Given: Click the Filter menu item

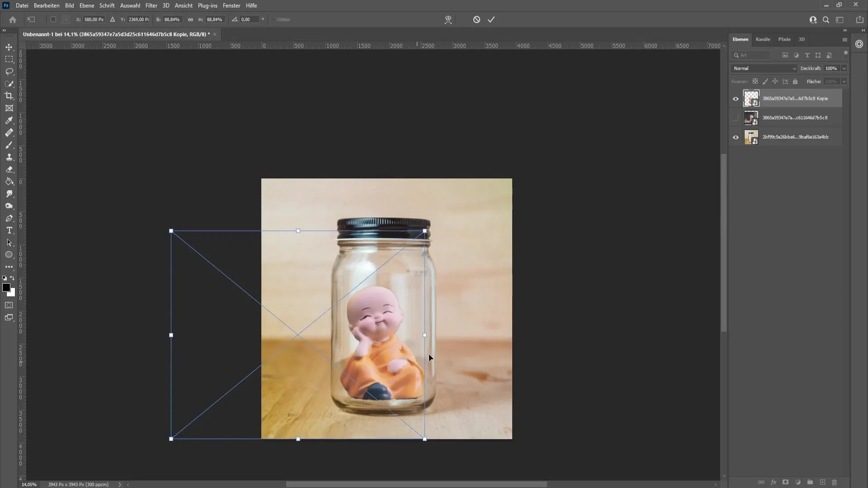Looking at the screenshot, I should (x=151, y=5).
